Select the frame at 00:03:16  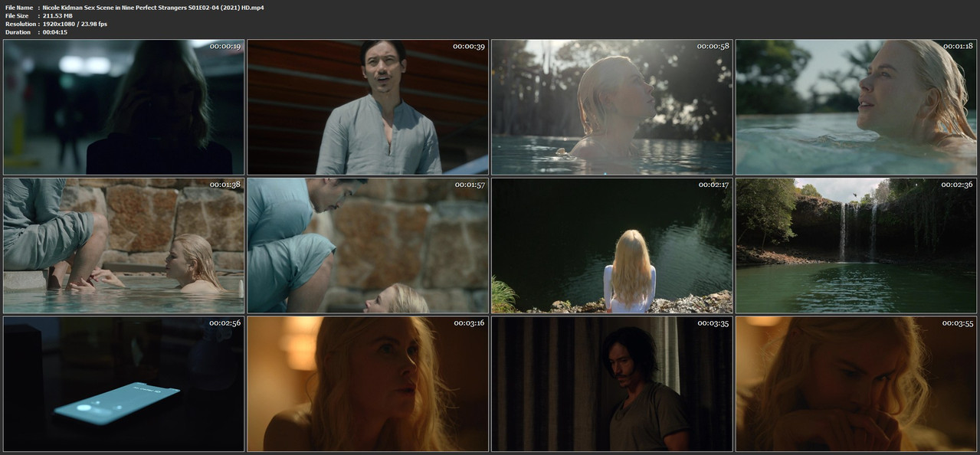(368, 384)
